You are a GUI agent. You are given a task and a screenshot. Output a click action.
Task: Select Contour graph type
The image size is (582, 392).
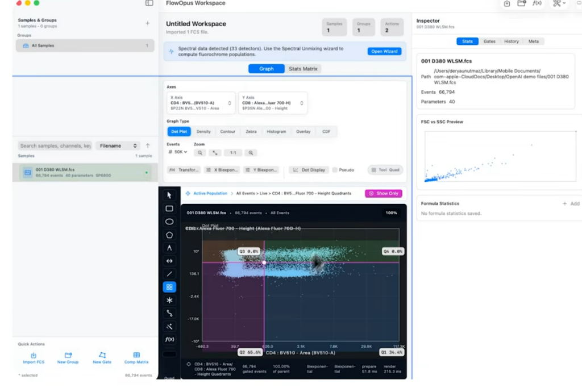(x=227, y=132)
